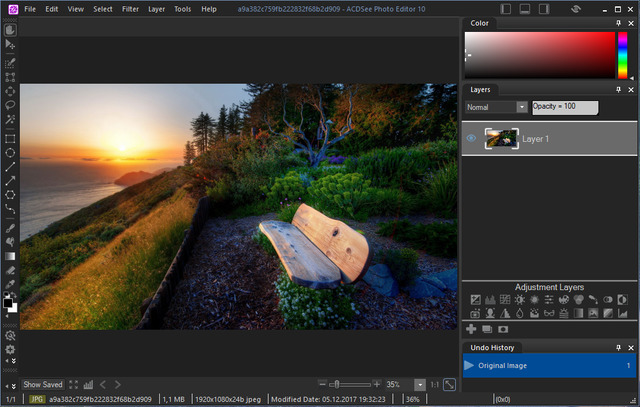The width and height of the screenshot is (640, 407).
Task: Go to the previous image arrow
Action: tap(103, 385)
